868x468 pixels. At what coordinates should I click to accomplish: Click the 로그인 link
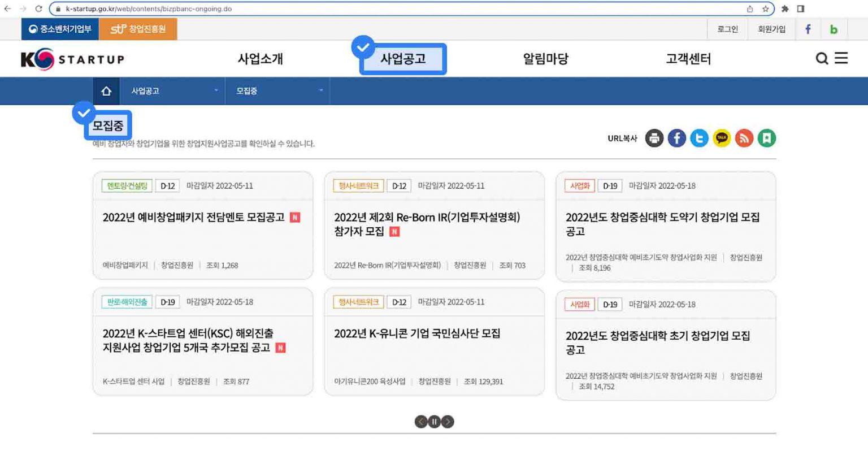(727, 29)
